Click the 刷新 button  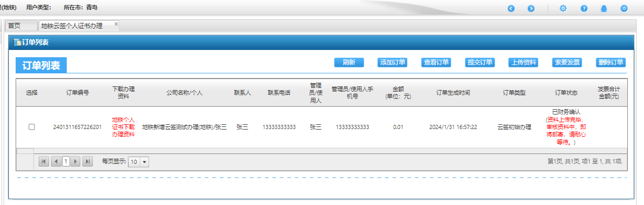click(x=349, y=62)
